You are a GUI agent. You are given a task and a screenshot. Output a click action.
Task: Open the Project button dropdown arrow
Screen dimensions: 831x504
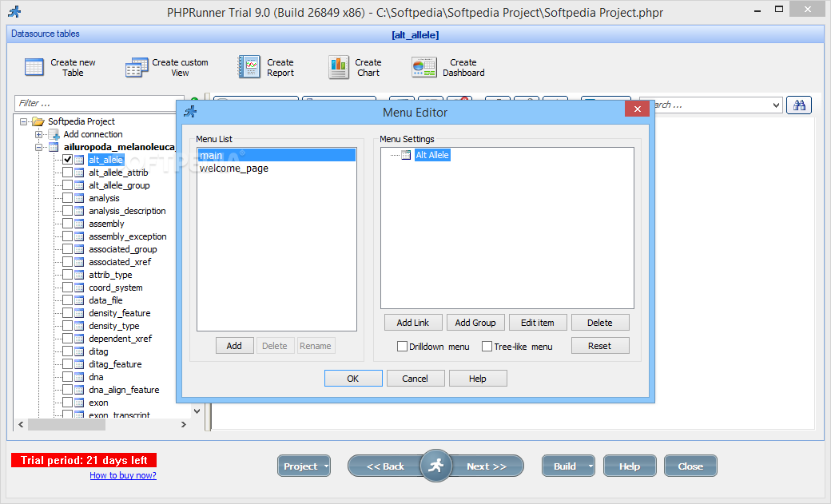coord(326,466)
